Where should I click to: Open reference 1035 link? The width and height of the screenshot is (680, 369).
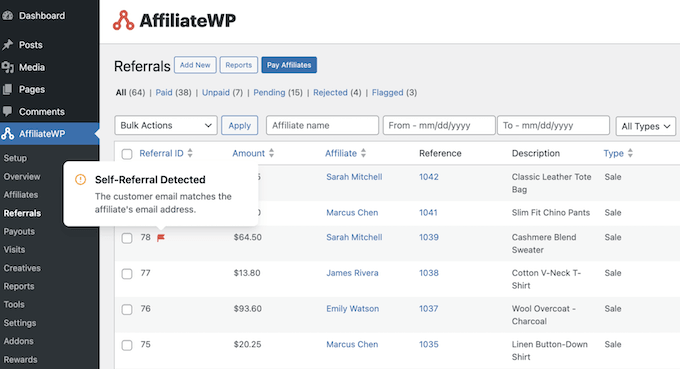click(x=428, y=344)
